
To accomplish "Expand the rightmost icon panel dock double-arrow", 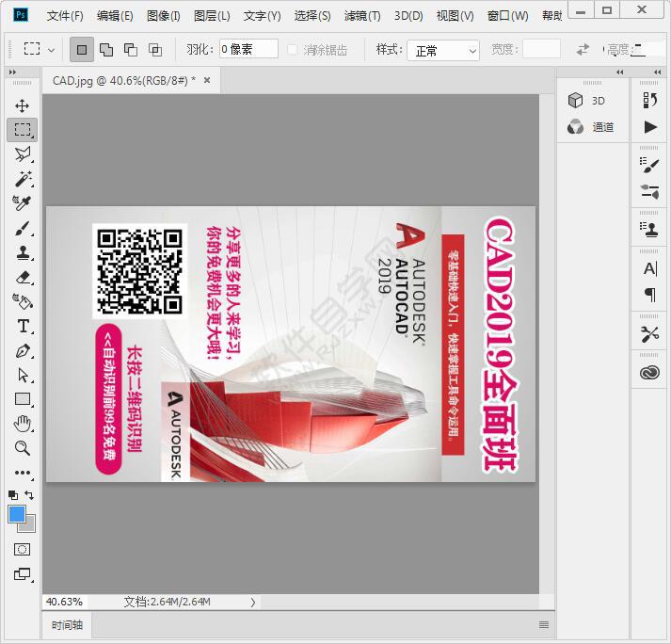I will [658, 72].
